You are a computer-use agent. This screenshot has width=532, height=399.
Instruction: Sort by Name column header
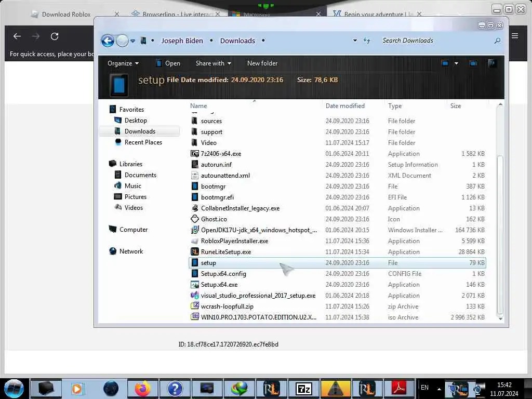[x=198, y=106]
